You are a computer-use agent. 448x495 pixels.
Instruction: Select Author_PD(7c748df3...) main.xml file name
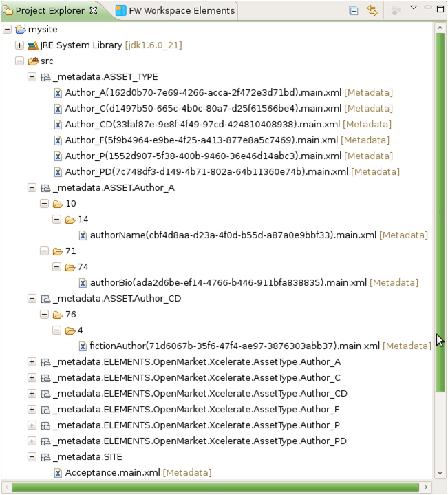(x=206, y=172)
